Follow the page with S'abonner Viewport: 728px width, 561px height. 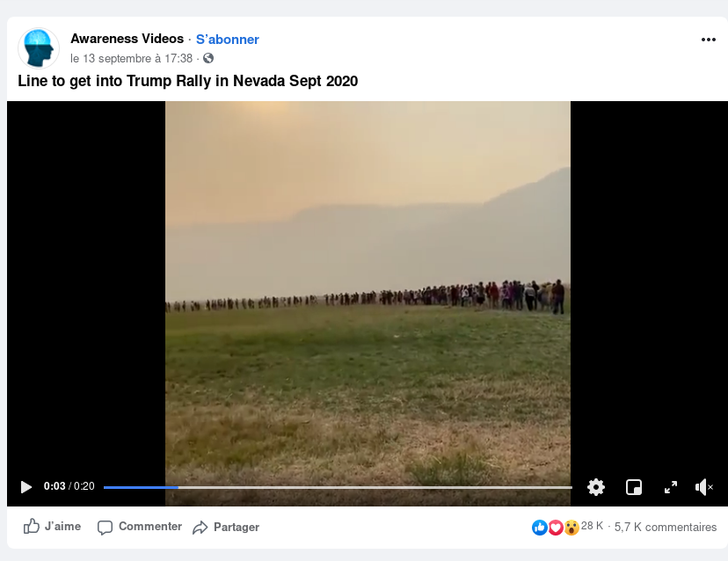pyautogui.click(x=228, y=40)
